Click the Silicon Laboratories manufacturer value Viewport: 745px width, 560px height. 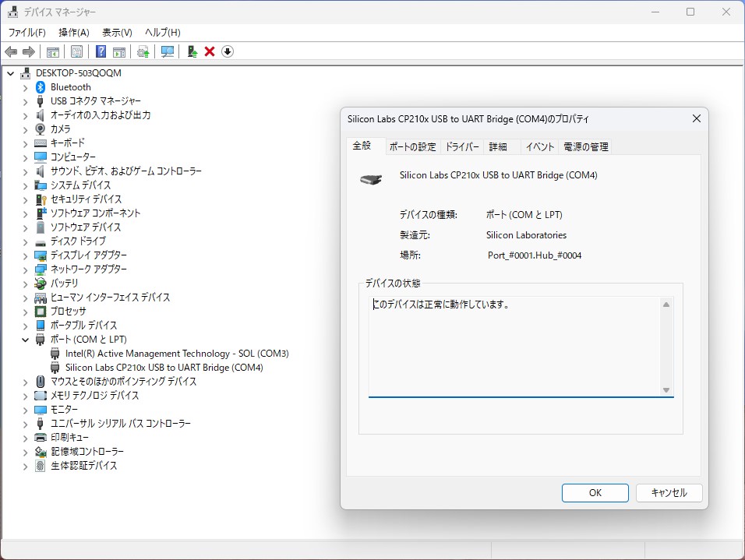(526, 235)
